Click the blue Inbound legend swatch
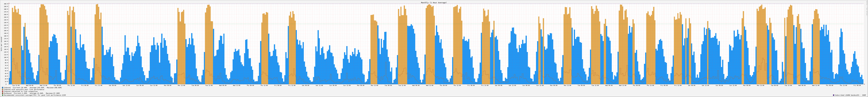868x97 pixels. pos(3,87)
